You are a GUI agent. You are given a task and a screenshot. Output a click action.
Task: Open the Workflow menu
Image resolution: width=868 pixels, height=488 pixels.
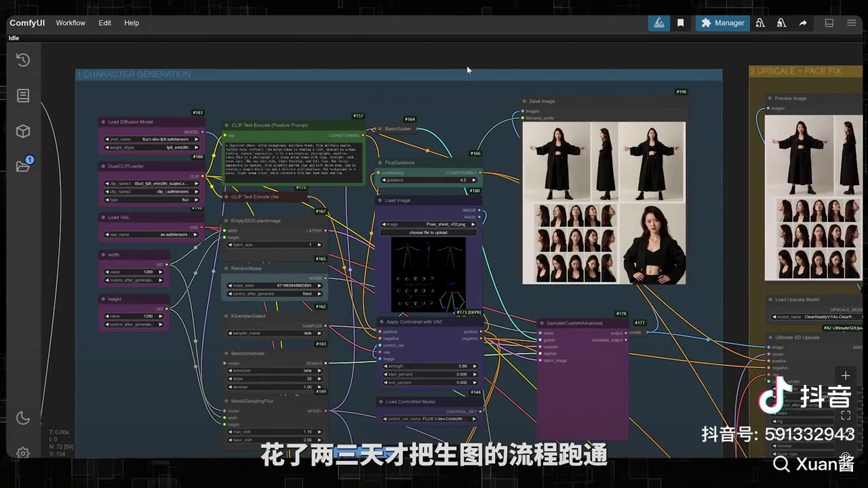tap(71, 23)
